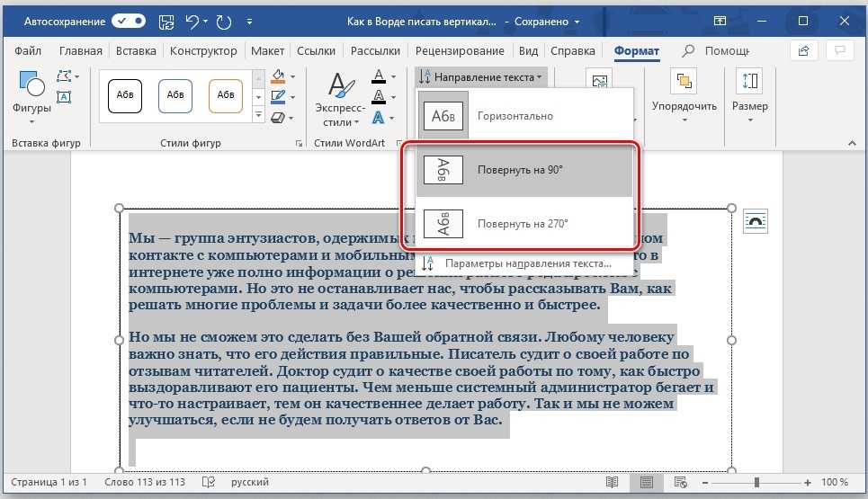Open the Фигуры shapes gallery

(x=31, y=97)
